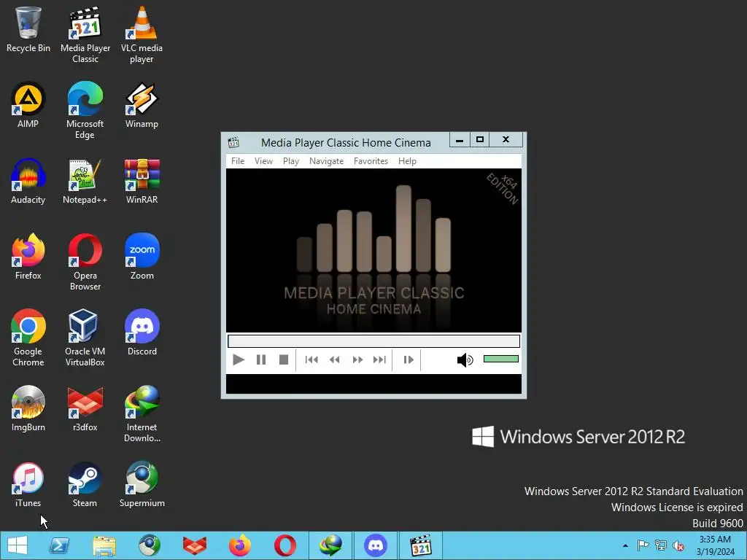The width and height of the screenshot is (747, 560).
Task: Select the VLC media player desktop icon
Action: (142, 35)
